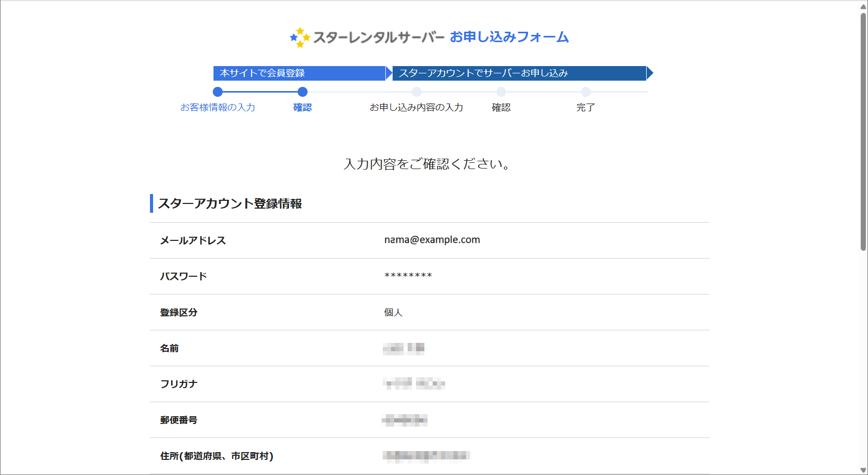
Task: Click the お客様情報の入力 step label
Action: [218, 108]
